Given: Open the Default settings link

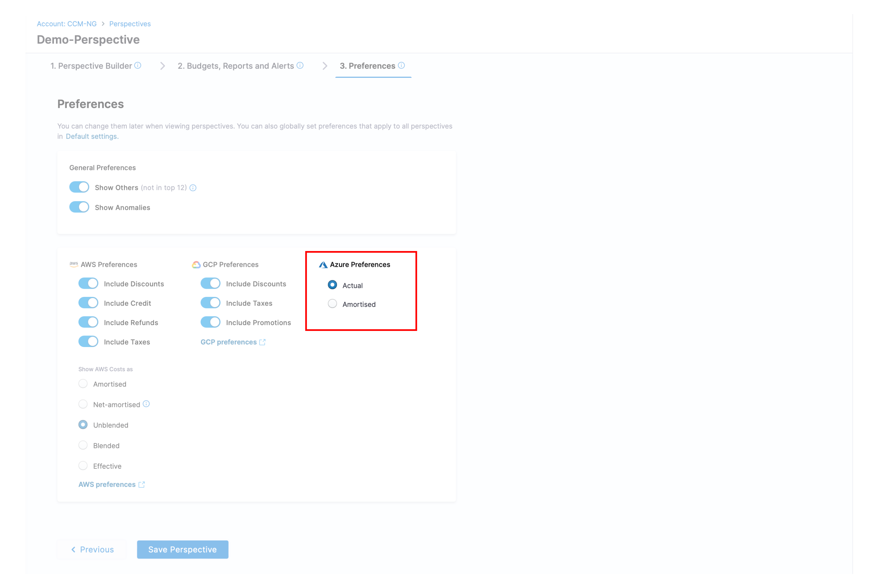Looking at the screenshot, I should pos(91,137).
